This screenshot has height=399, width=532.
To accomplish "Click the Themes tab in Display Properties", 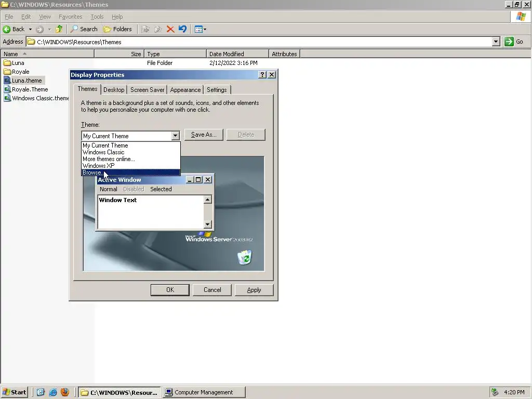I will pyautogui.click(x=87, y=89).
